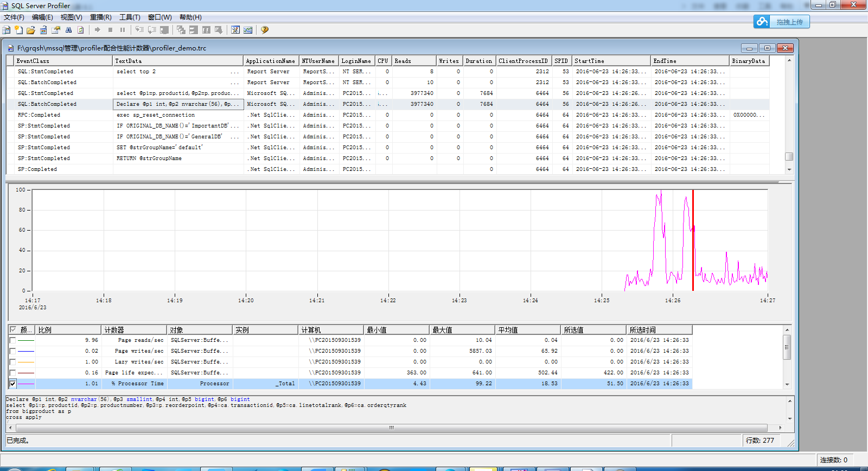The width and height of the screenshot is (868, 471).
Task: Check the Lazy writes/sec counter checkbox
Action: (12, 362)
